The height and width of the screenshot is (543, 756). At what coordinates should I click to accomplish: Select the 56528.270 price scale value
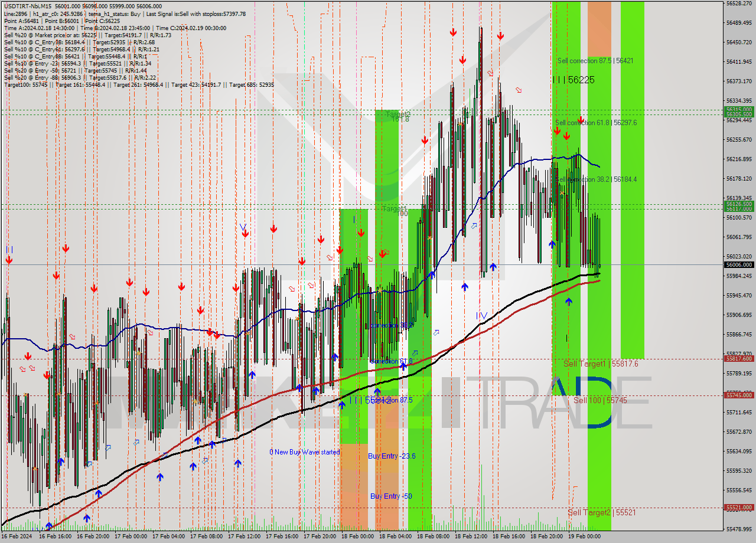coord(739,4)
